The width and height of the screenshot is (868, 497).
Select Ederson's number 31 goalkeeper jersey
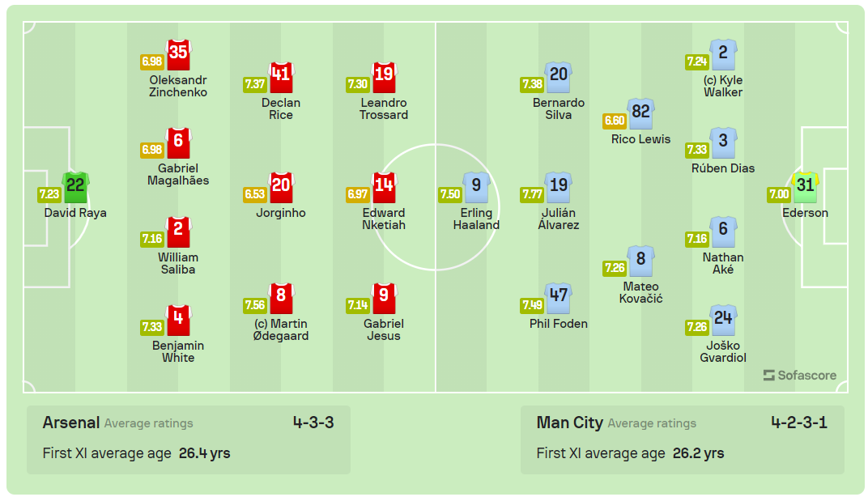point(805,186)
